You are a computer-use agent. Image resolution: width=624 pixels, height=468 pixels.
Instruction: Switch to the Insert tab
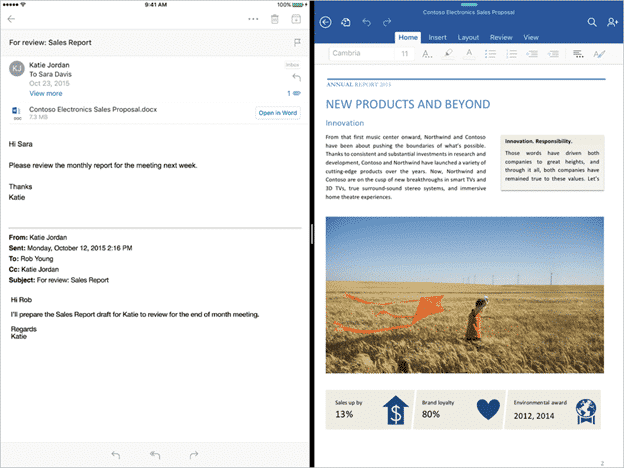pos(437,37)
